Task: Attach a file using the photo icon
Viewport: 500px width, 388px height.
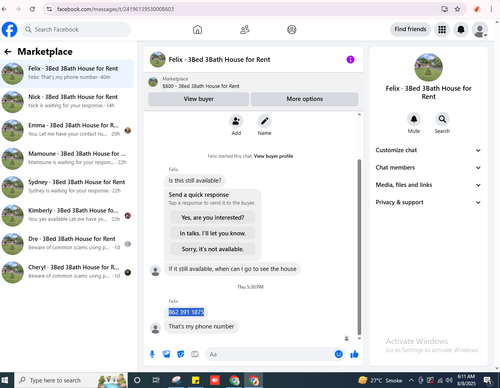Action: click(166, 354)
